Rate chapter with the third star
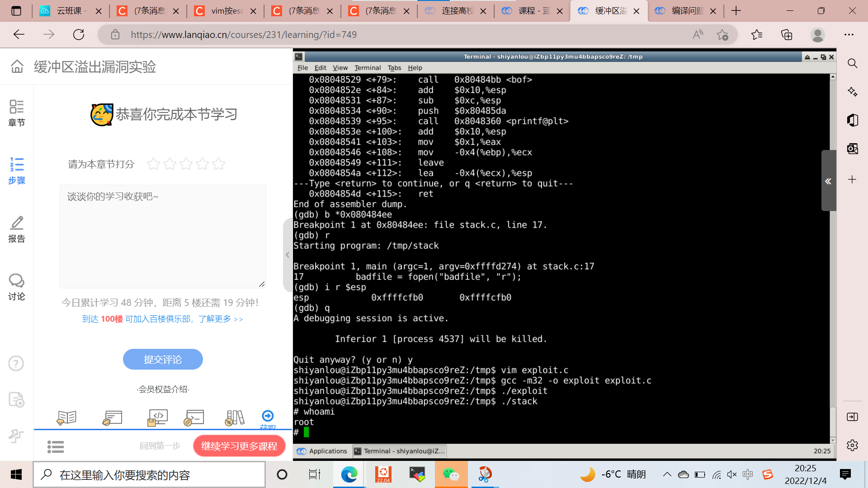Image resolution: width=868 pixels, height=488 pixels. [x=186, y=164]
